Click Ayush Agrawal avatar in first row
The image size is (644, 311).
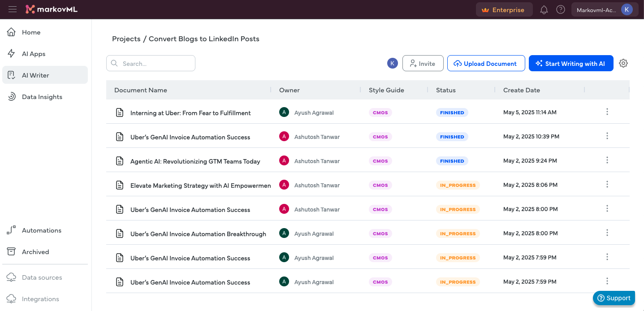[x=284, y=112]
